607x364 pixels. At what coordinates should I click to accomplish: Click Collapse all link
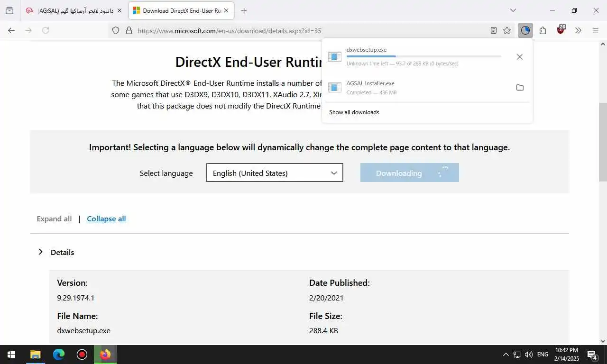click(106, 218)
